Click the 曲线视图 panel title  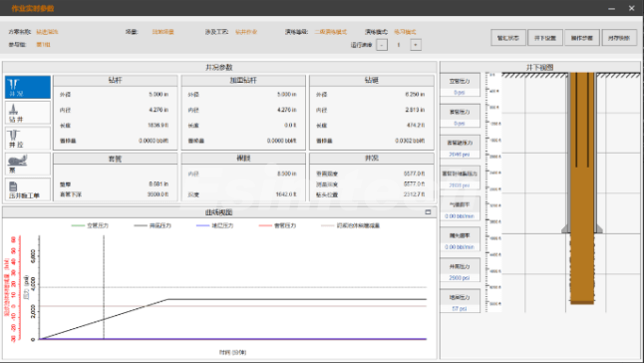(219, 212)
